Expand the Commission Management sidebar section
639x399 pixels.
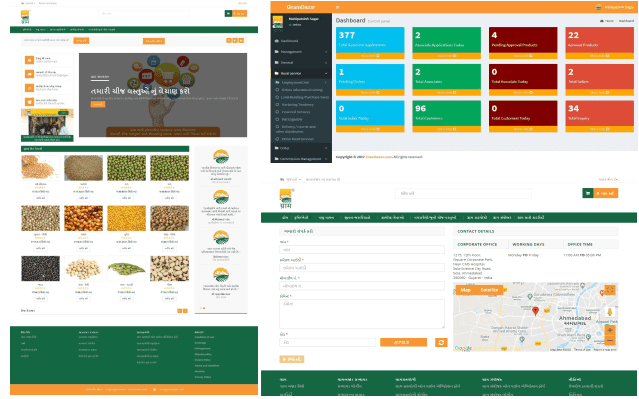point(301,159)
